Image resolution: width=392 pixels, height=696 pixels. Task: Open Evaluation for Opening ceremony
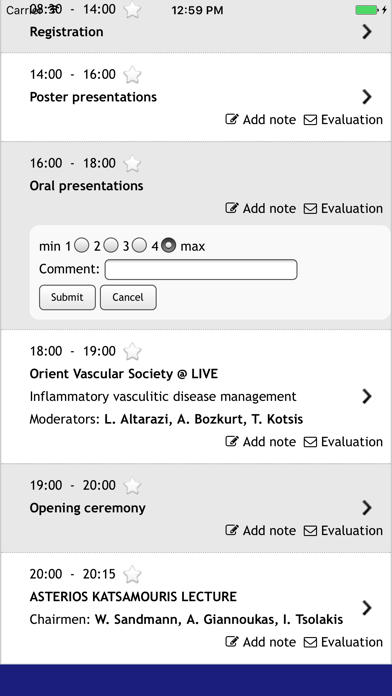coord(343,531)
